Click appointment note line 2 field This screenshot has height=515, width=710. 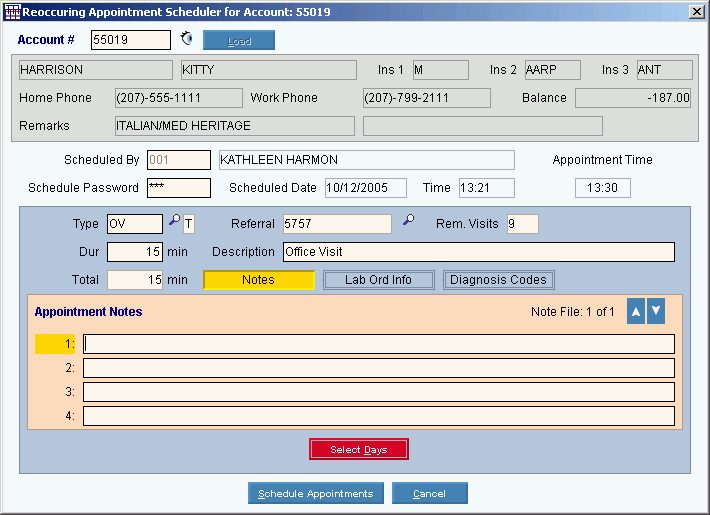379,368
